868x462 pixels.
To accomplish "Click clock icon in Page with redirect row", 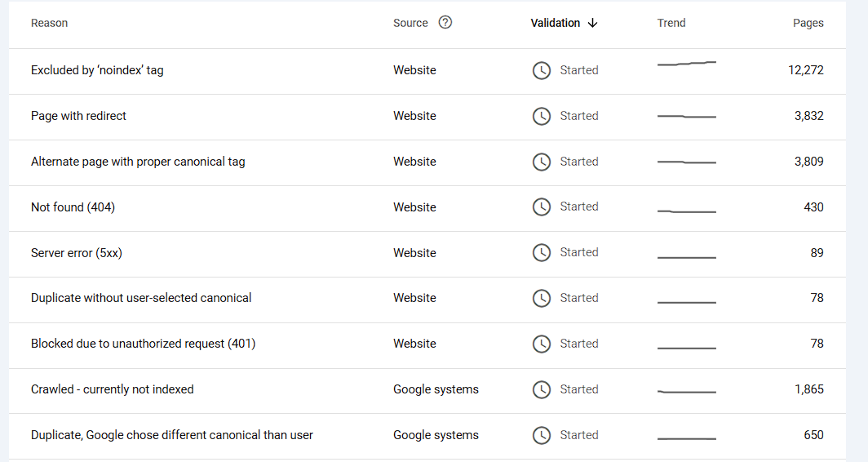I will (541, 117).
